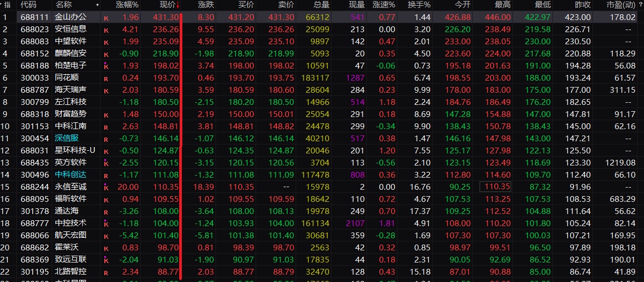Open the dropdown triangle beside 指 header
This screenshot has width=644, height=282.
2,5
